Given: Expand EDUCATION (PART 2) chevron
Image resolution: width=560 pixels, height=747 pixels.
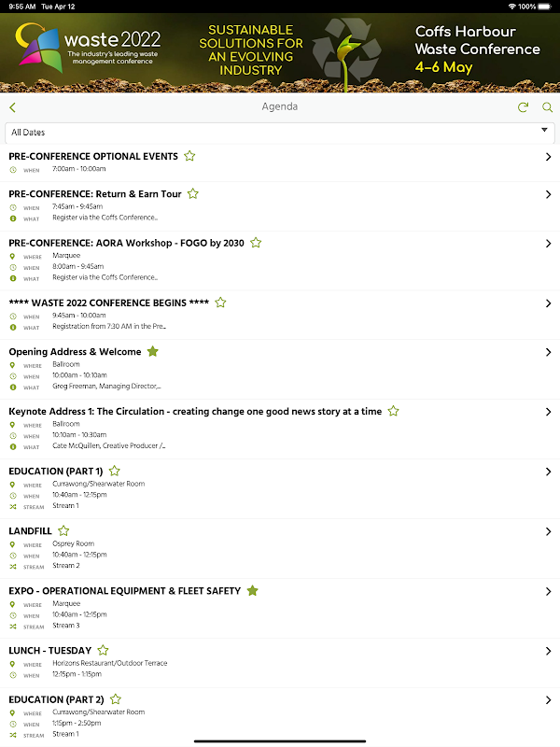Looking at the screenshot, I should click(548, 700).
